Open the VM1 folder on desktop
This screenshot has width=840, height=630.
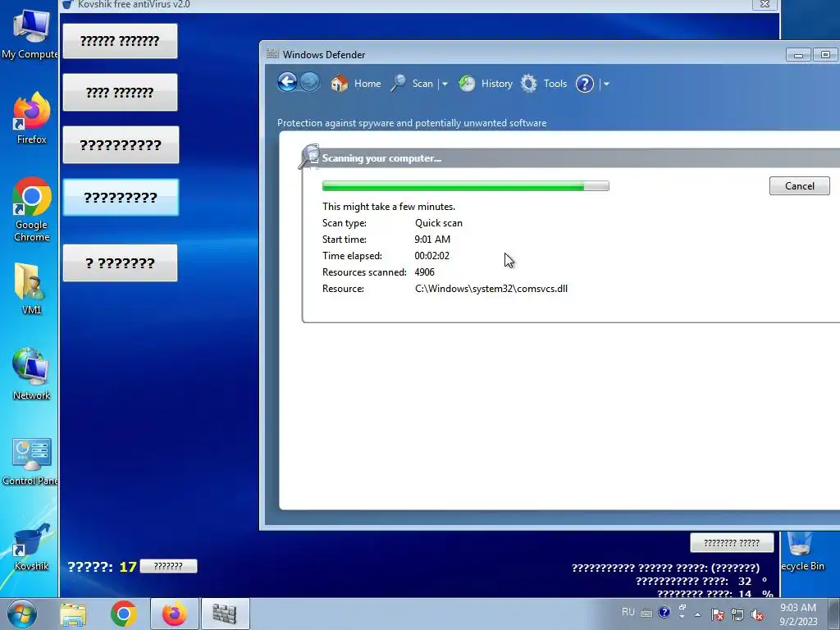click(30, 289)
